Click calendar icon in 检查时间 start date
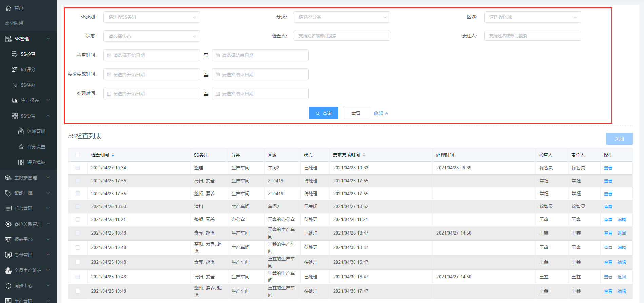This screenshot has height=303, width=644. [109, 55]
